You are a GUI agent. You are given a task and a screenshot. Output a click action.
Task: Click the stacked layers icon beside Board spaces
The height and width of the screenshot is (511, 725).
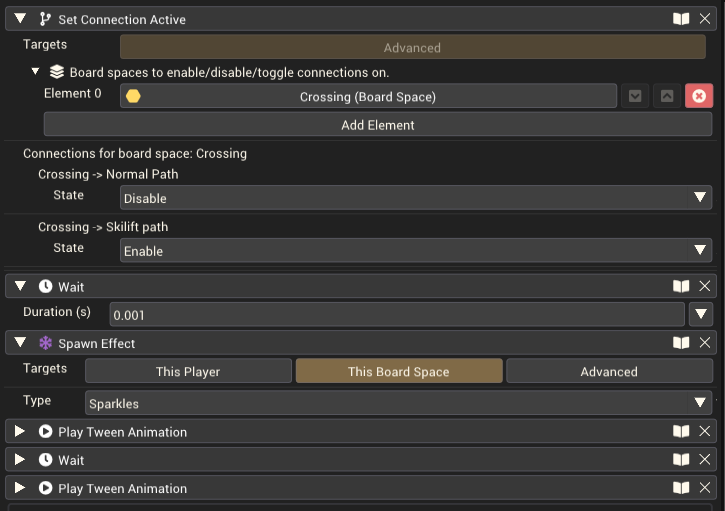57,72
